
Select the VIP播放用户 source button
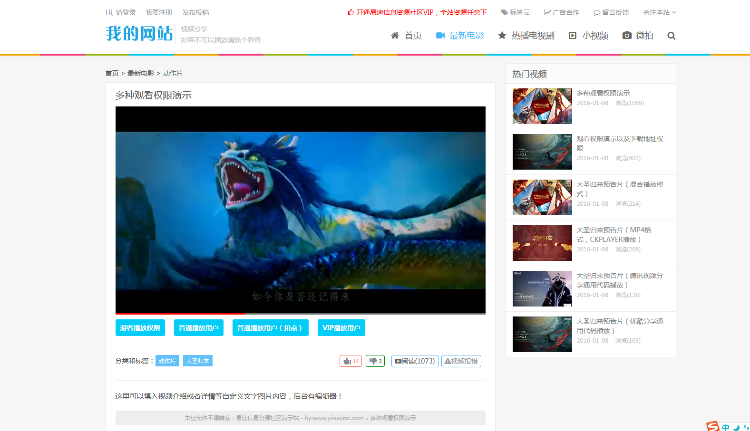pos(342,328)
